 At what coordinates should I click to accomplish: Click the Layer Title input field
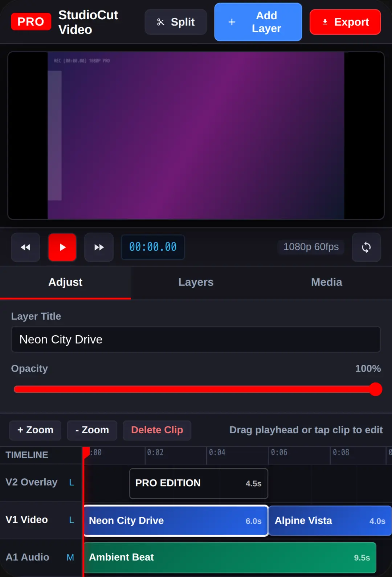click(196, 339)
